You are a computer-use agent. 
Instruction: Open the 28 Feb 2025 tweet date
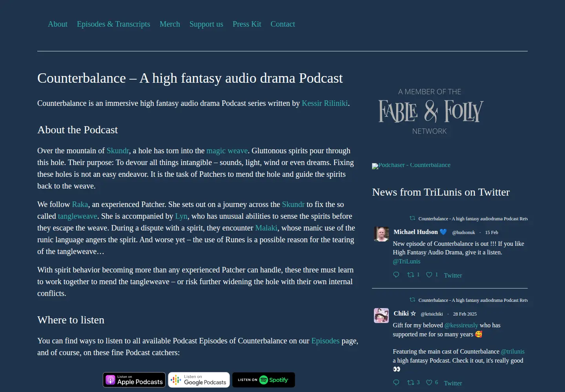pos(465,314)
